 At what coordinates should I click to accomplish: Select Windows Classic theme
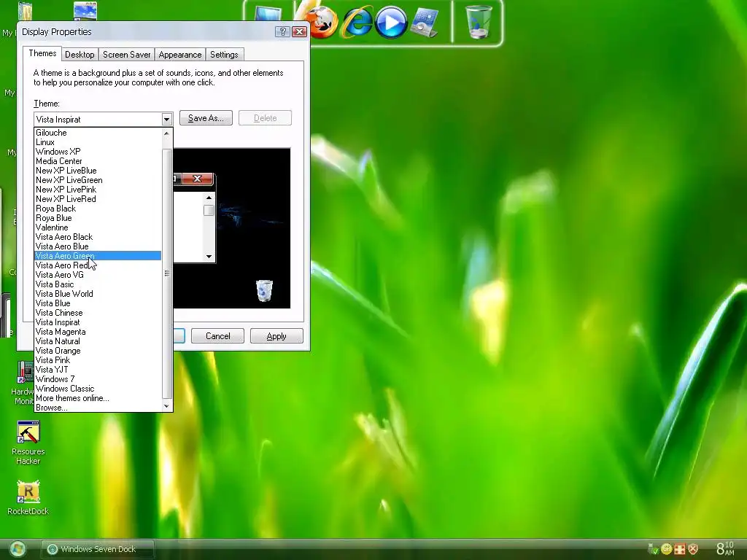pyautogui.click(x=98, y=389)
